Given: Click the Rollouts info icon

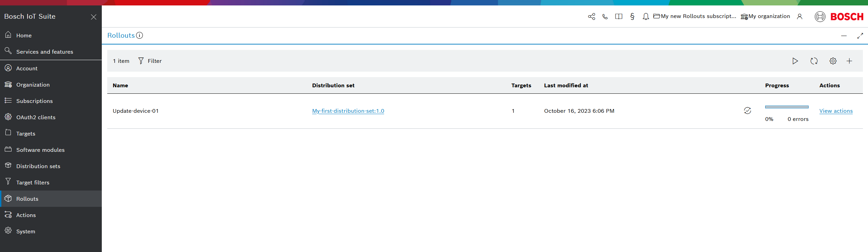Looking at the screenshot, I should click(x=139, y=35).
